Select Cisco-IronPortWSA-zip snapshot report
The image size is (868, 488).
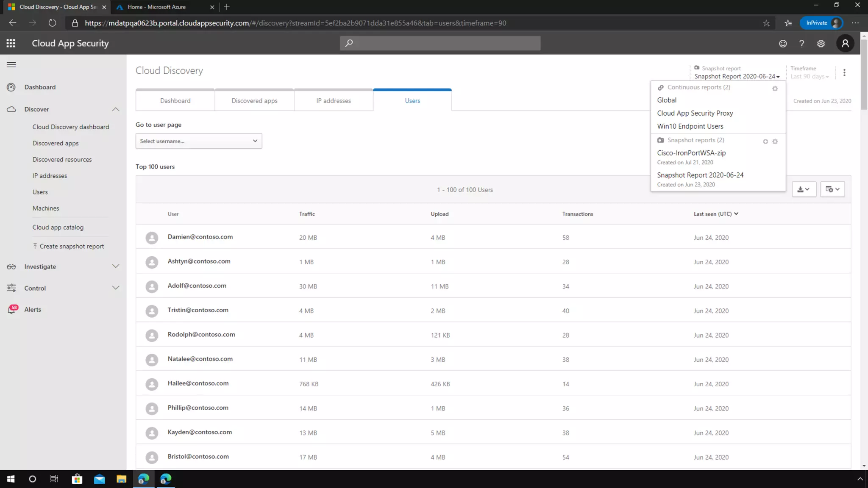[691, 153]
